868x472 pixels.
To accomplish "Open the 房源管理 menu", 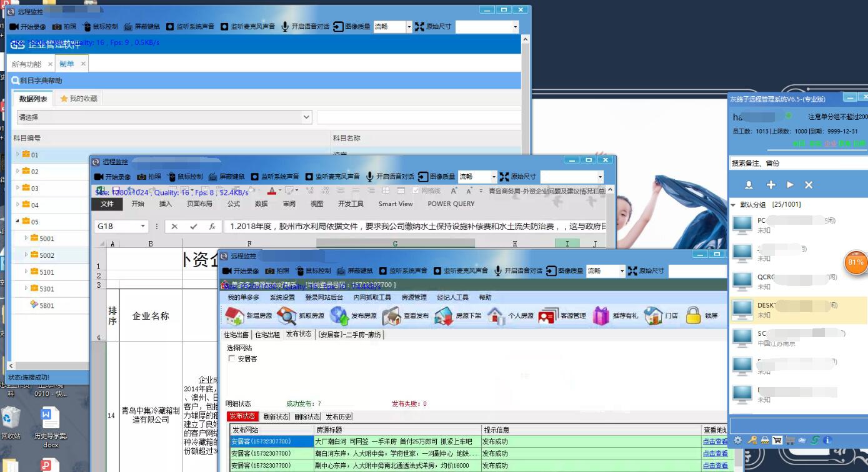I will pyautogui.click(x=414, y=298).
